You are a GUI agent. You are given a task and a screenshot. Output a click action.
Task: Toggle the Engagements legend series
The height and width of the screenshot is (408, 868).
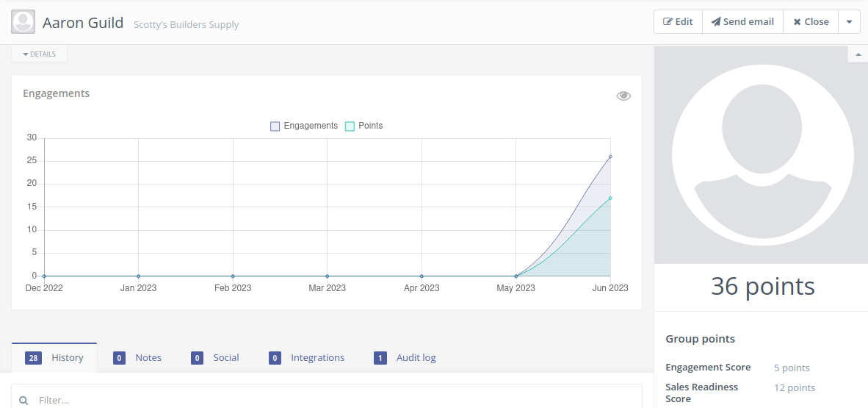click(x=304, y=126)
